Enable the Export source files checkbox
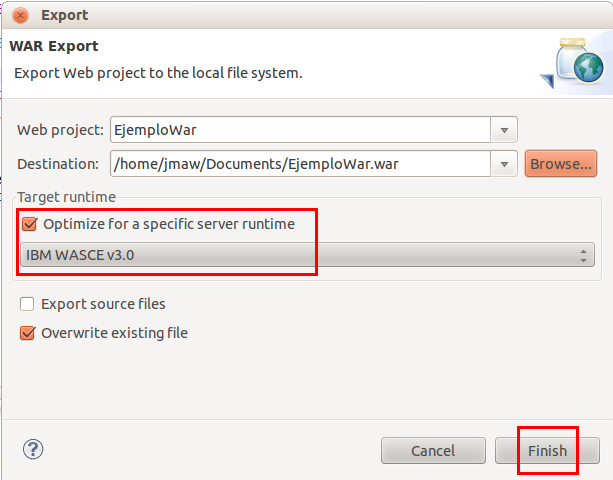Viewport: 613px width, 480px height. pos(27,304)
